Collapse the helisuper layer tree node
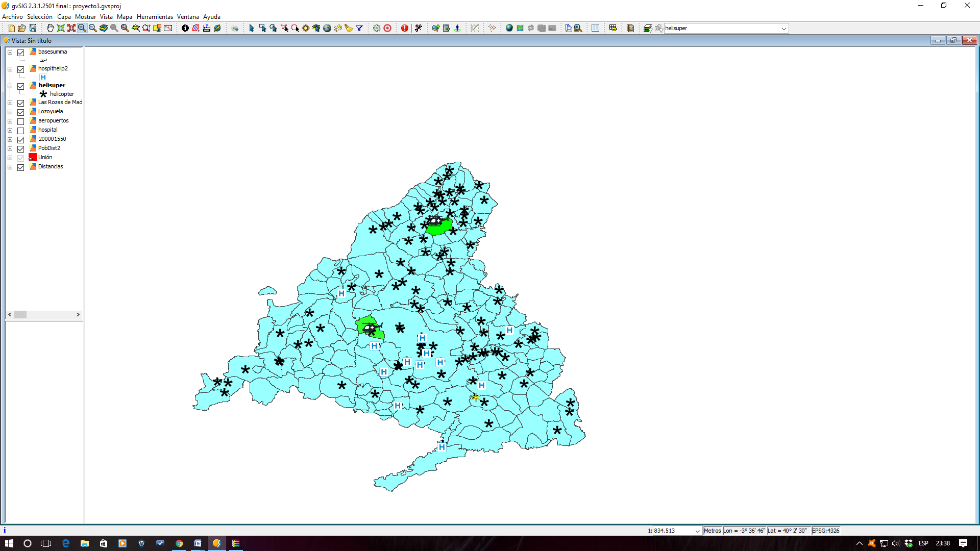The height and width of the screenshot is (551, 980). click(x=10, y=86)
